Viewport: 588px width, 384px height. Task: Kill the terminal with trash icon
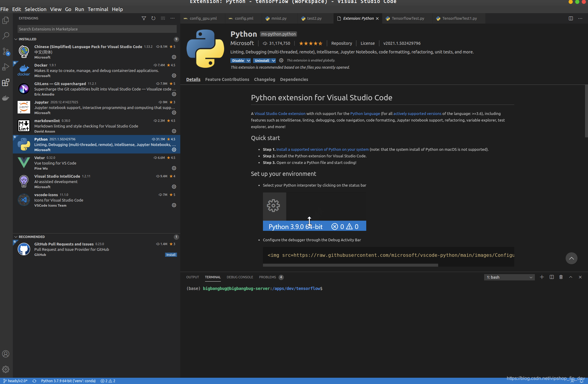[561, 277]
